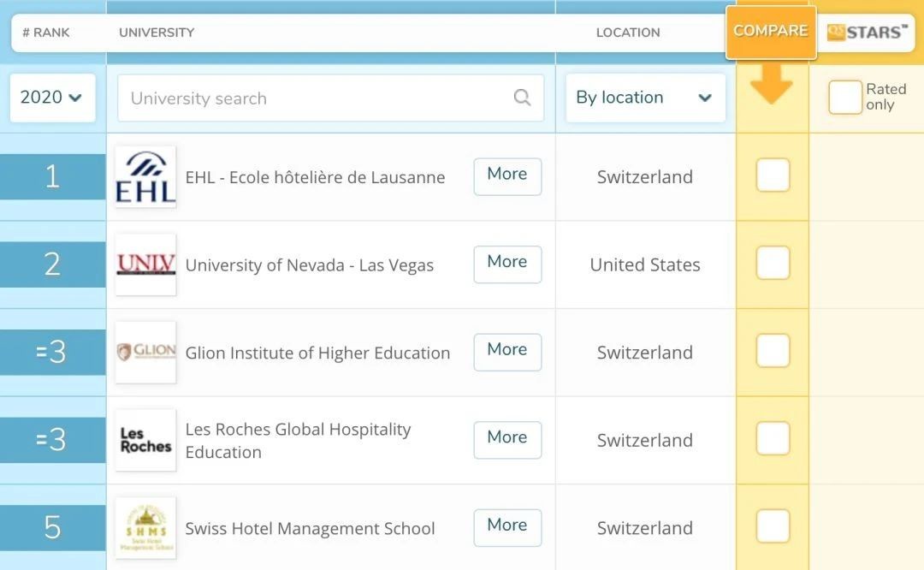Tick compare checkbox for University of Nevada
Viewport: 924px width, 570px height.
point(773,264)
